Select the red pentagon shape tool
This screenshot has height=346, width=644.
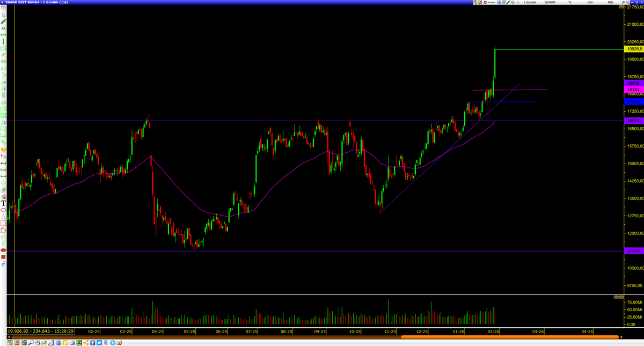(x=3, y=230)
